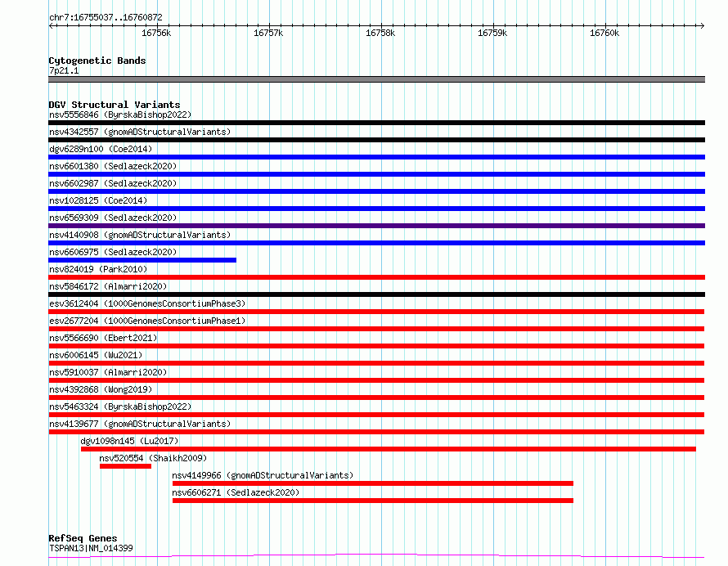Viewport: 728px width, 566px height.
Task: Click nsv6606271 (Sedlazeck2020) label
Action: (236, 492)
